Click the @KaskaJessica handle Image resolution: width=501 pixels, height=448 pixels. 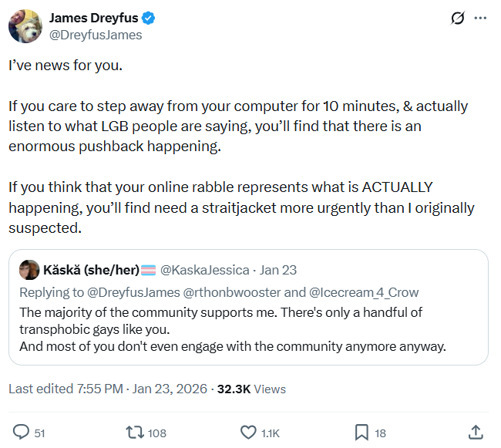(x=204, y=270)
